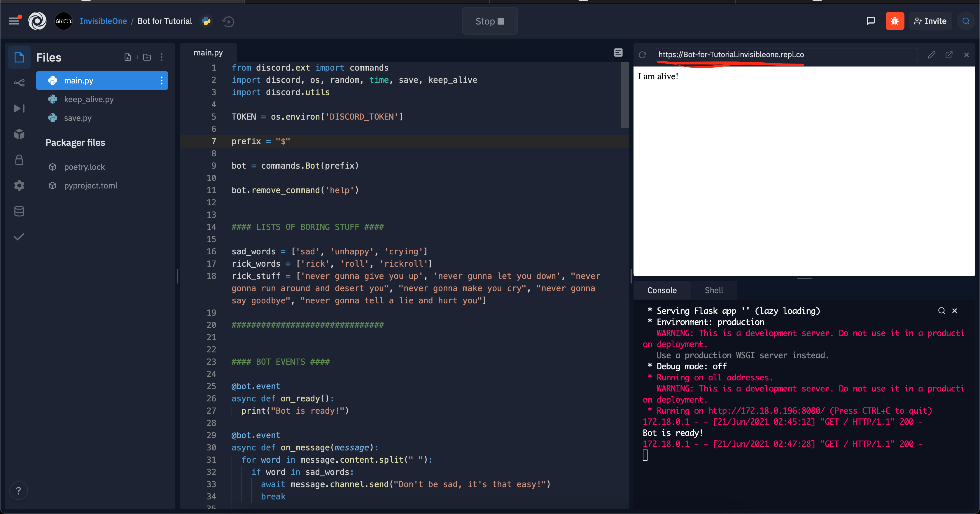Image resolution: width=980 pixels, height=514 pixels.
Task: Open keep_alive.py file in editor
Action: click(90, 99)
